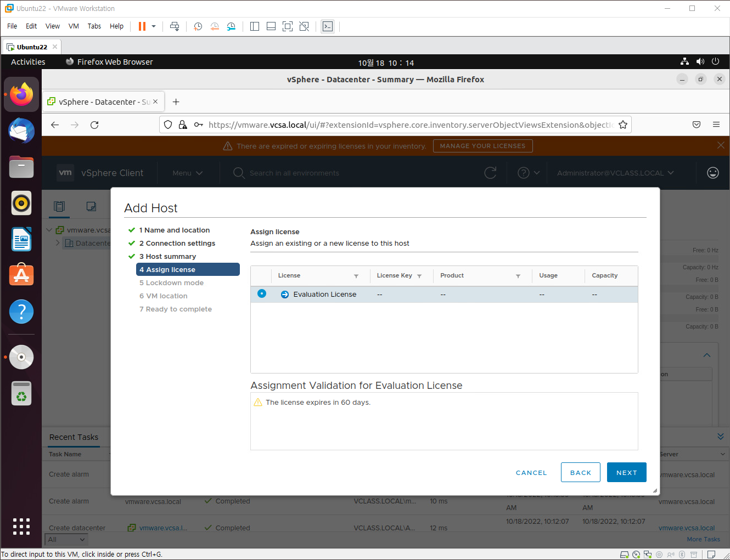Dismiss the license warning banner

pos(721,145)
